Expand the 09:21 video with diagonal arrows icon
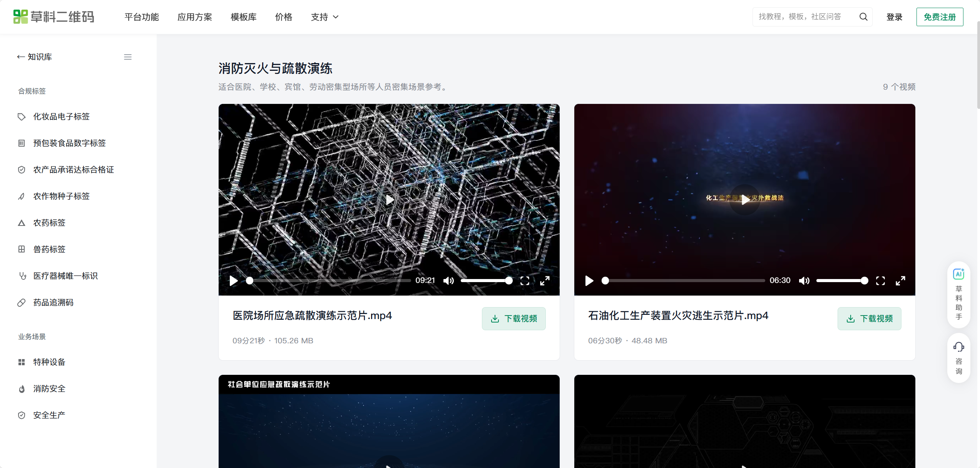The height and width of the screenshot is (468, 980). point(545,281)
